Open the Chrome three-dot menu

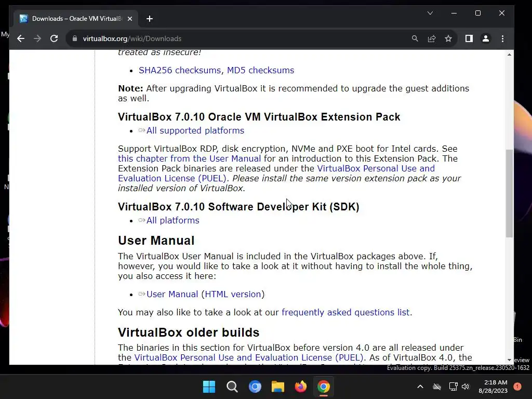pyautogui.click(x=502, y=38)
